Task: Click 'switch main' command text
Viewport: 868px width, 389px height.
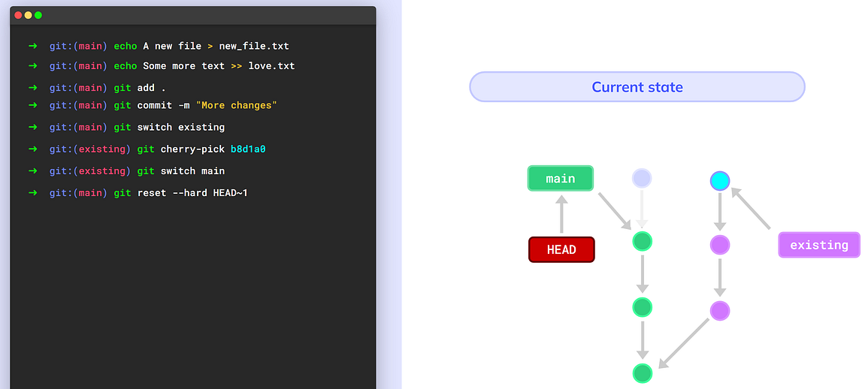Action: click(192, 171)
